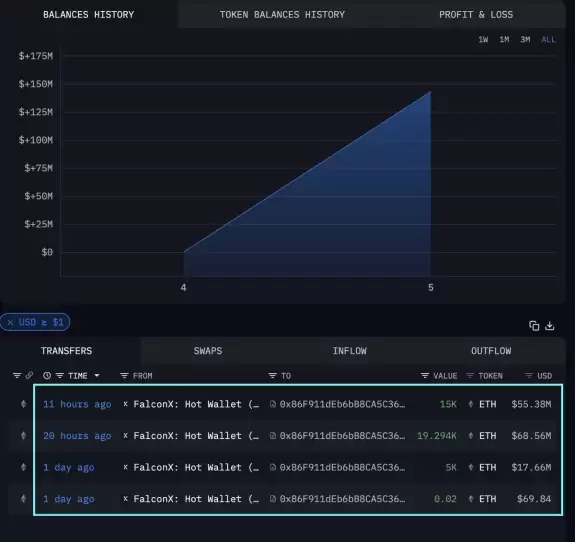Click contract icon beside address on 5K row
The height and width of the screenshot is (542, 575).
272,467
